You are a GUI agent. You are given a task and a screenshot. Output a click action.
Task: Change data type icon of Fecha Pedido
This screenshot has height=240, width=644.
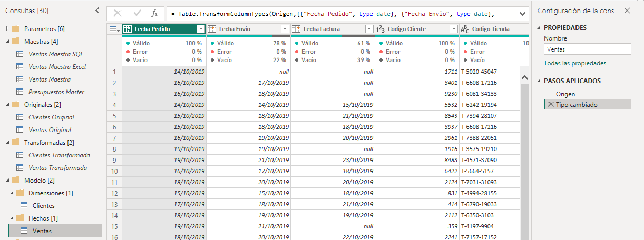click(128, 29)
